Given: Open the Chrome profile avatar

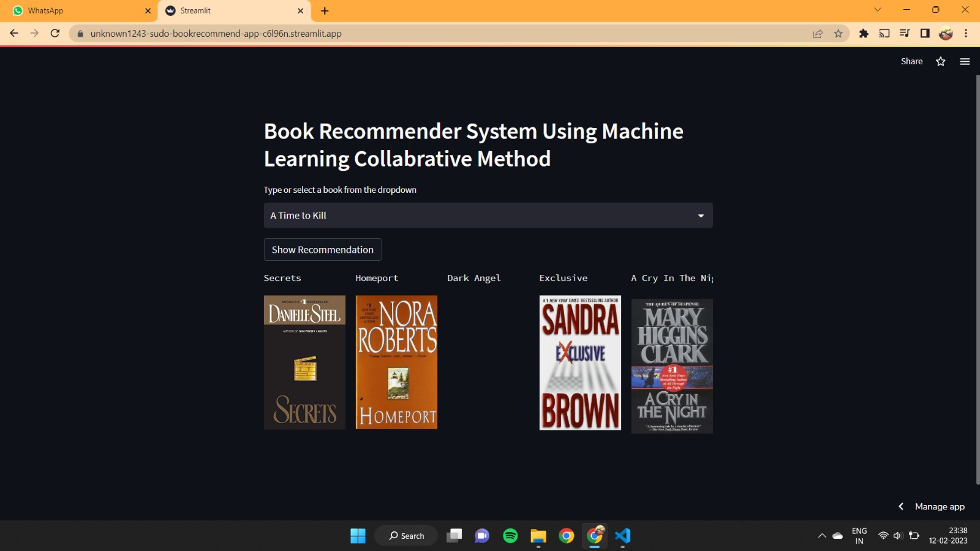Looking at the screenshot, I should tap(946, 34).
